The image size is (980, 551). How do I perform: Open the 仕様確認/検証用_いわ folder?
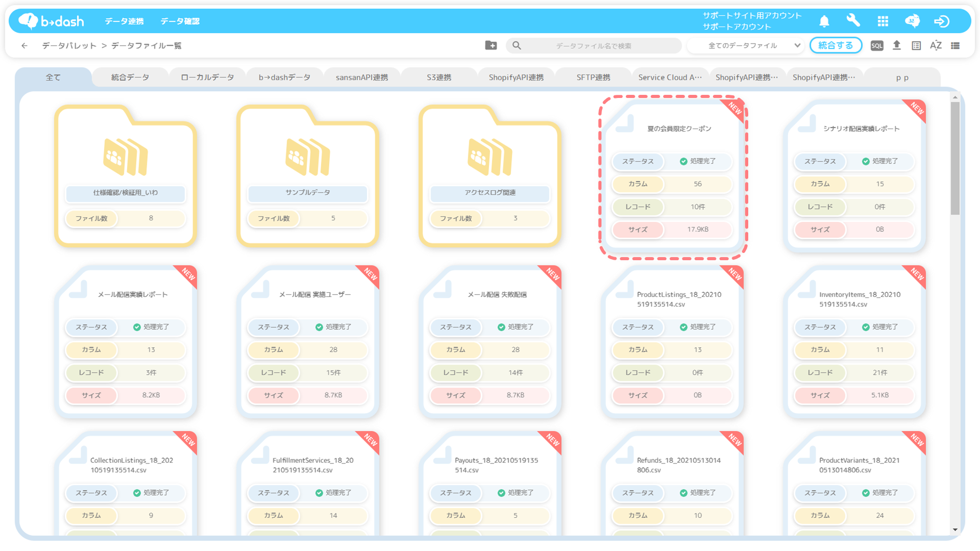pos(125,175)
